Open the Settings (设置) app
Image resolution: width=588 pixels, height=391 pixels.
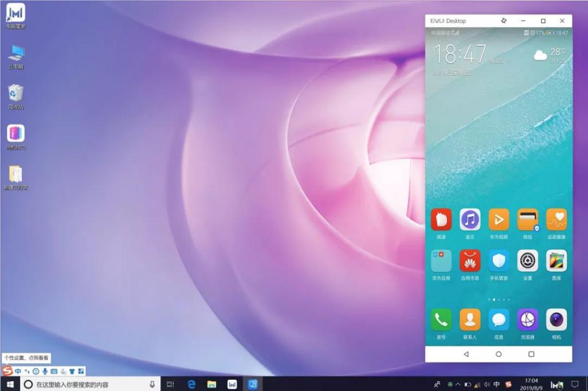pyautogui.click(x=527, y=261)
